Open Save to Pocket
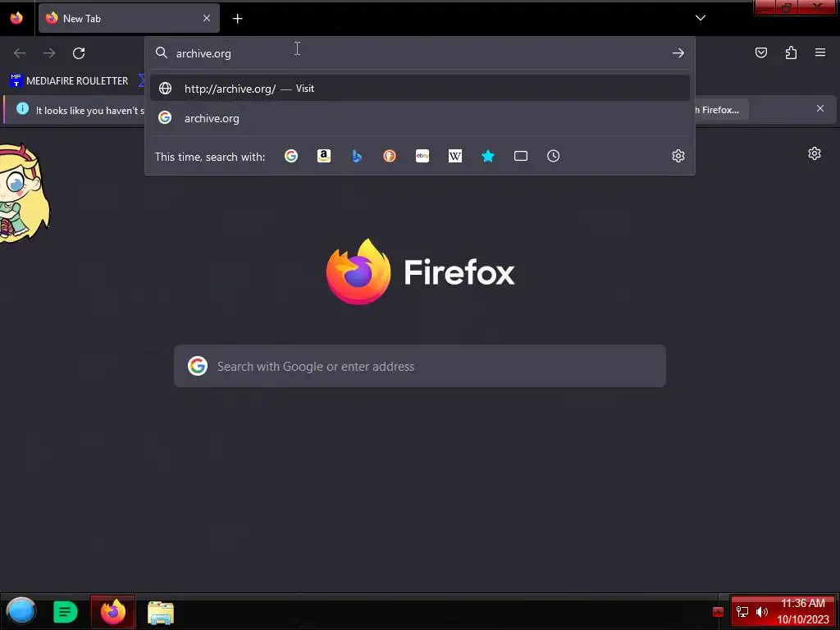Viewport: 840px width, 630px height. [761, 52]
